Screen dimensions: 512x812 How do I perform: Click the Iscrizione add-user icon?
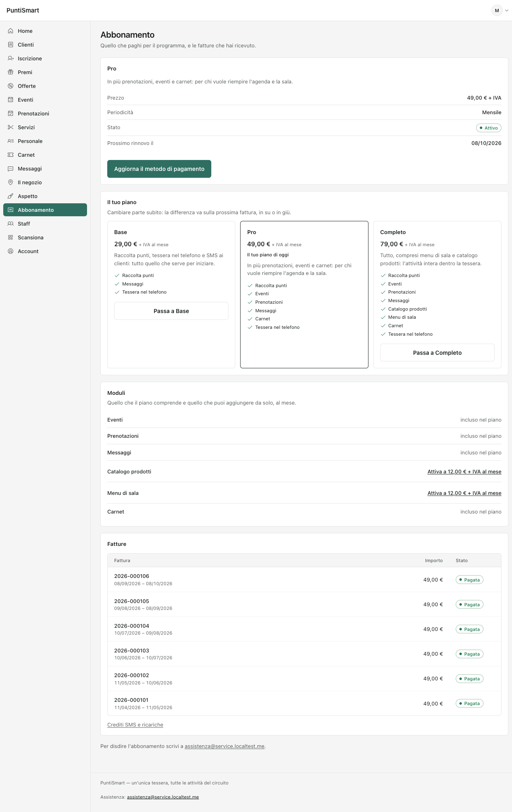pyautogui.click(x=11, y=58)
